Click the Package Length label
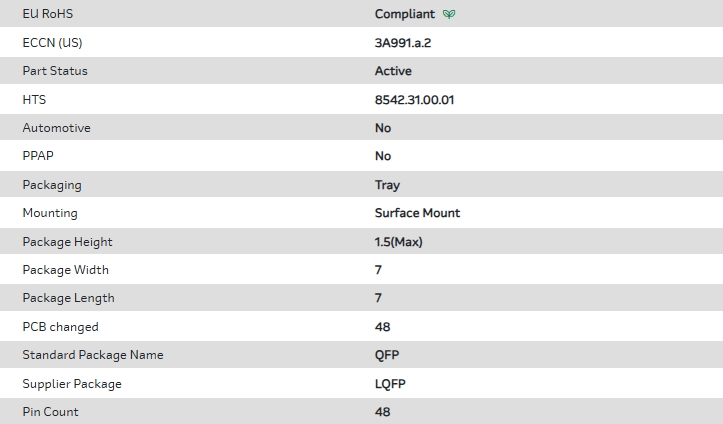This screenshot has width=723, height=424. click(68, 298)
